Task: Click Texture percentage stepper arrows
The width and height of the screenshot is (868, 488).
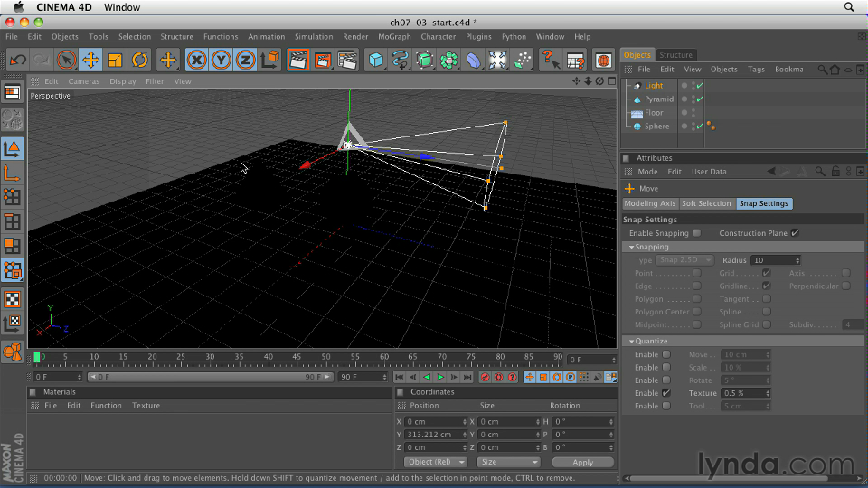Action: pyautogui.click(x=768, y=393)
